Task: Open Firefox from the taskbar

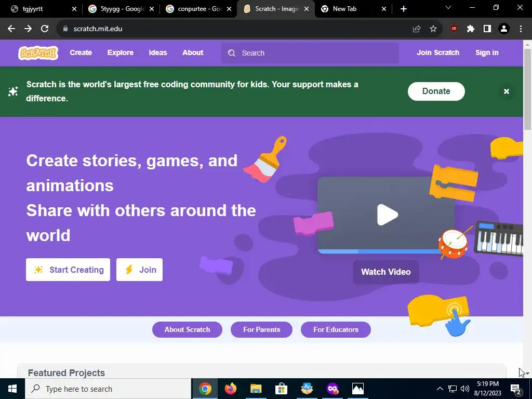Action: (x=230, y=389)
